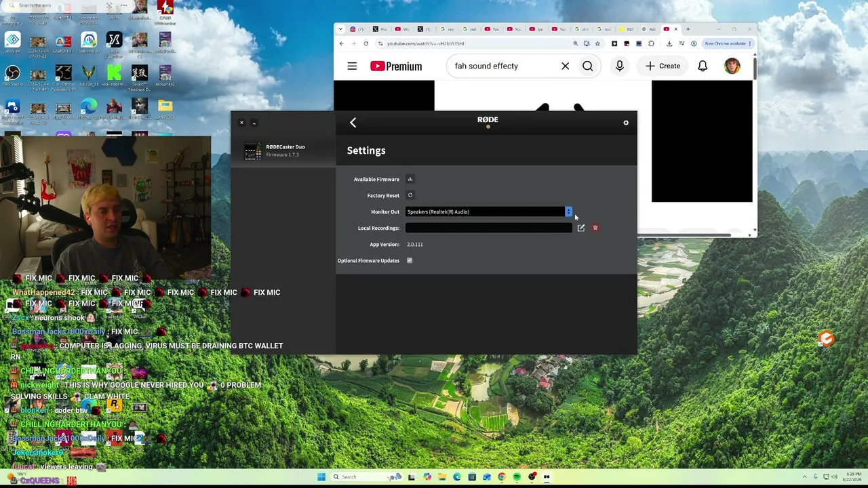The height and width of the screenshot is (488, 868).
Task: Open a new Chrome tab
Action: (688, 29)
